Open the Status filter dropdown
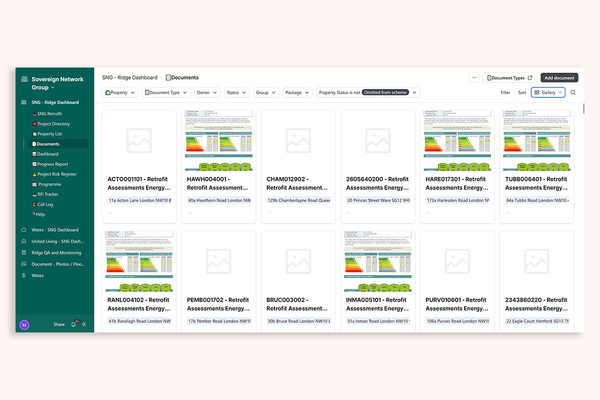 click(x=234, y=92)
